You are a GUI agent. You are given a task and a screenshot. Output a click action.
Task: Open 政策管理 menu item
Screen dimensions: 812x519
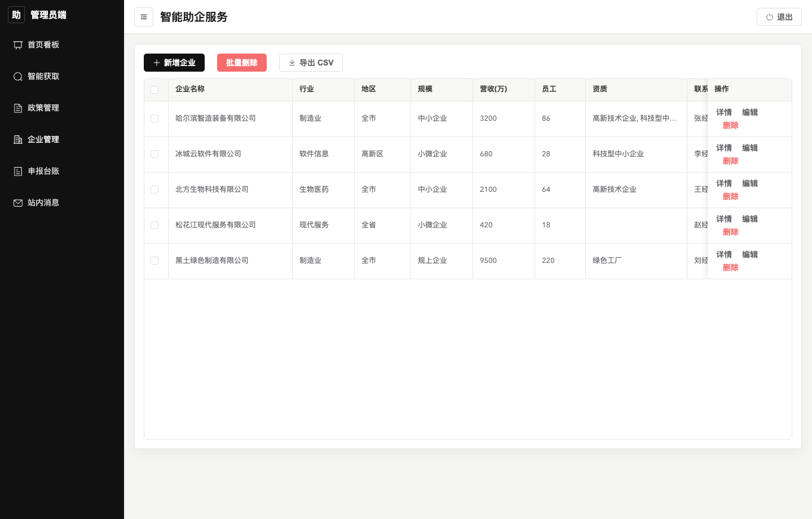click(62, 108)
